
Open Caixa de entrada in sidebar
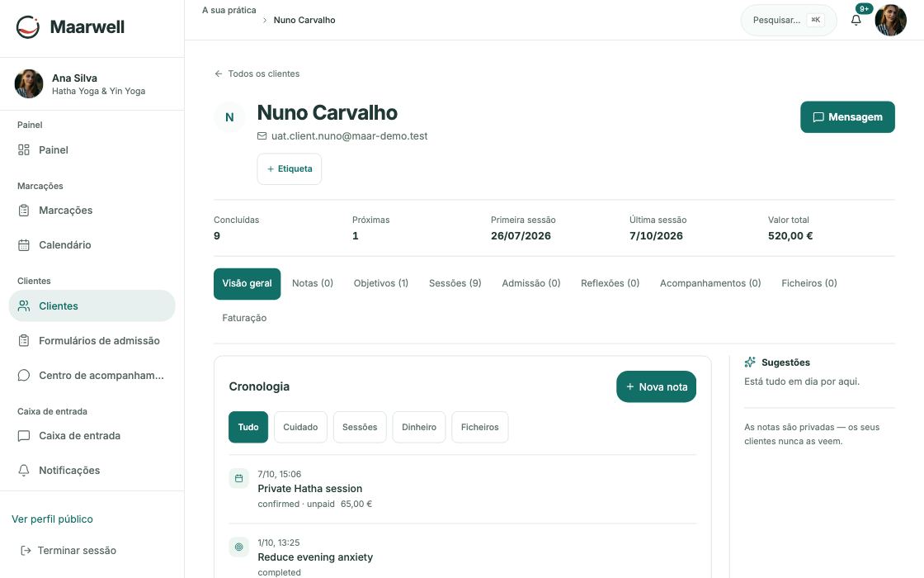tap(92, 436)
